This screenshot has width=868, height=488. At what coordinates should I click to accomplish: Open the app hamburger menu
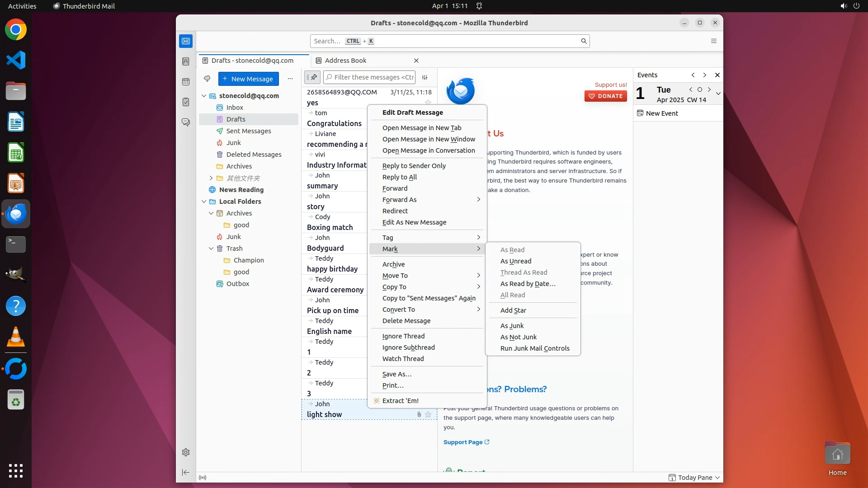(x=714, y=41)
